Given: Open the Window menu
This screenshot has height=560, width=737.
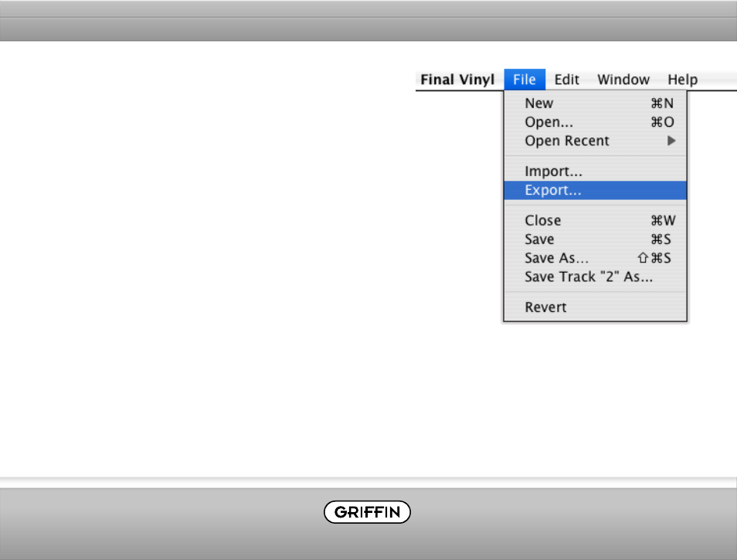Looking at the screenshot, I should [623, 80].
